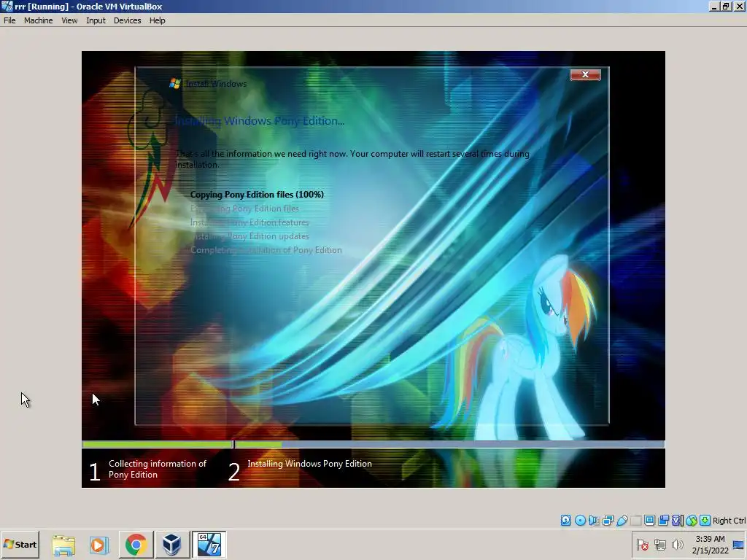Image resolution: width=747 pixels, height=560 pixels.
Task: Click the network connection tray icon
Action: (659, 544)
